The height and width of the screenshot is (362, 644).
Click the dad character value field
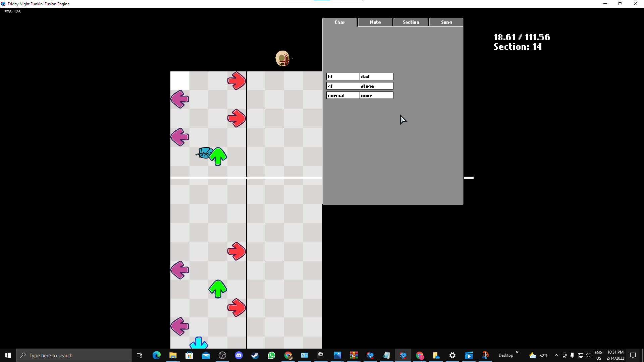(376, 76)
